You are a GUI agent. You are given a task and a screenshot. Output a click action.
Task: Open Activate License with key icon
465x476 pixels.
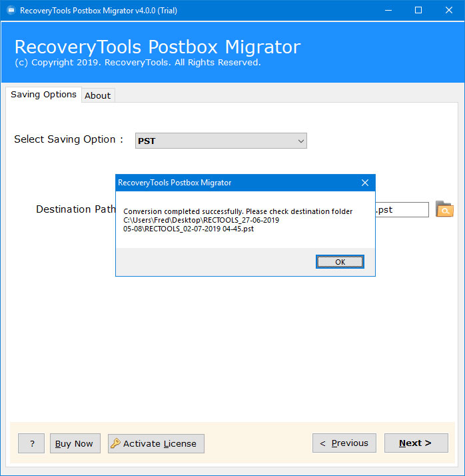[x=156, y=443]
